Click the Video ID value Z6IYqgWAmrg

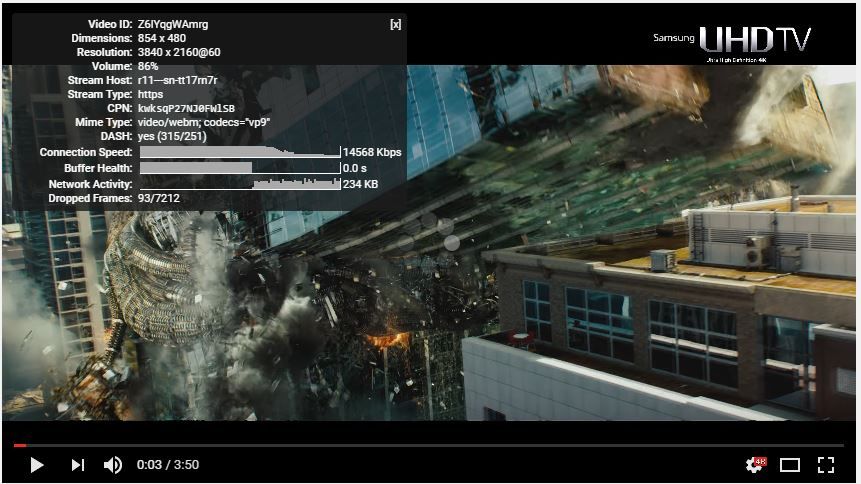point(173,24)
